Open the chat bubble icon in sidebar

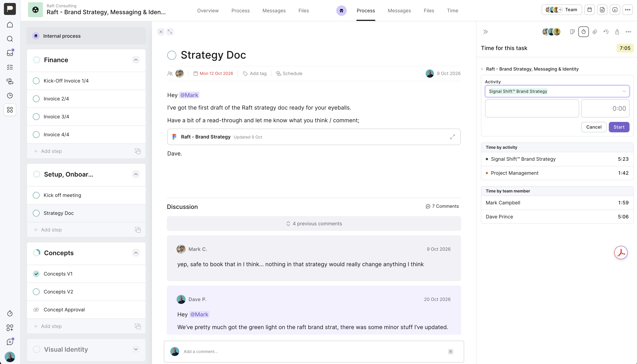click(10, 342)
